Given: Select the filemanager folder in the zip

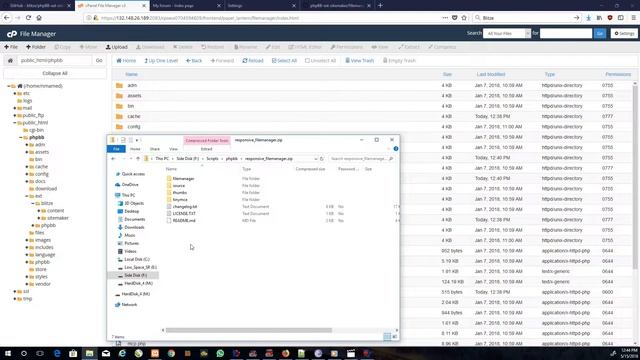Looking at the screenshot, I should [x=183, y=179].
